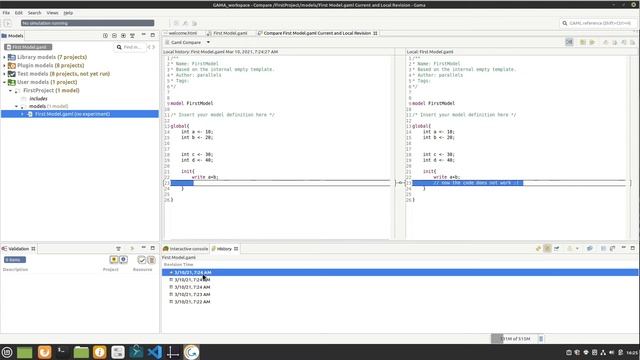Open the Views menu
Screen dimensions: 640x360
pos(52,13)
